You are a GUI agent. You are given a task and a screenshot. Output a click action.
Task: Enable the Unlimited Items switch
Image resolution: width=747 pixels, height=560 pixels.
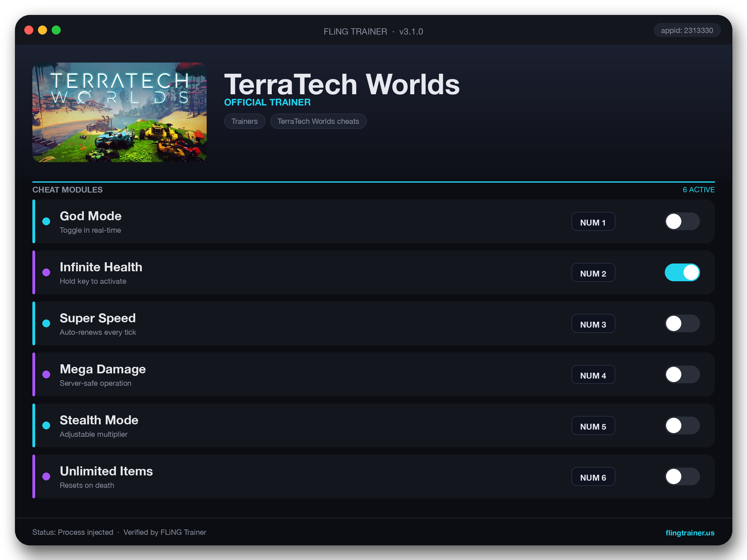pos(682,476)
